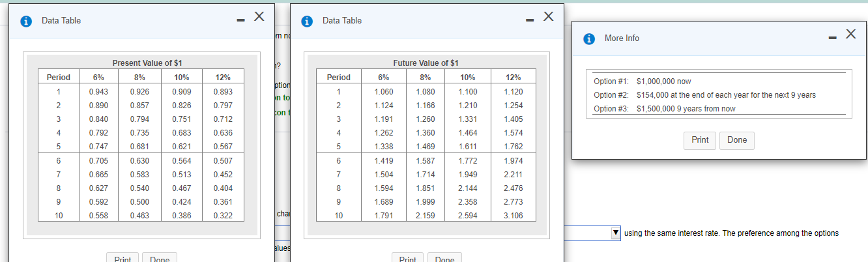Close the More Info dialog
Screen dimensions: 868x262
click(x=850, y=33)
